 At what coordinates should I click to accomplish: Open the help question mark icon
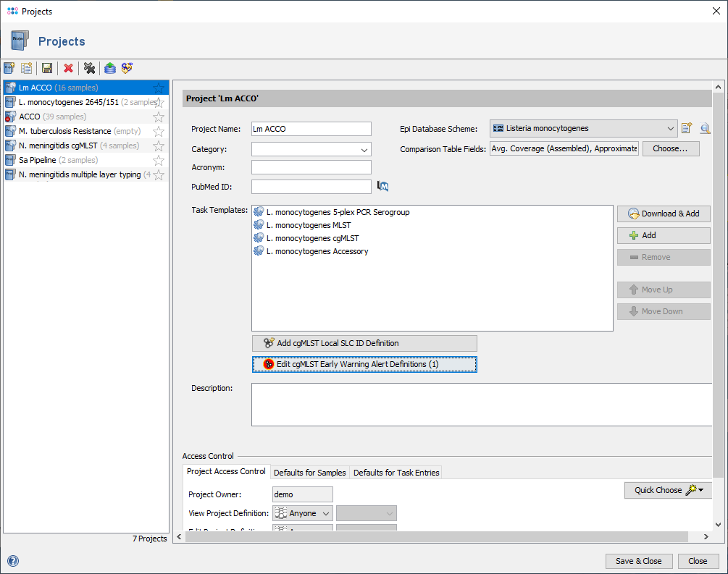click(x=12, y=560)
